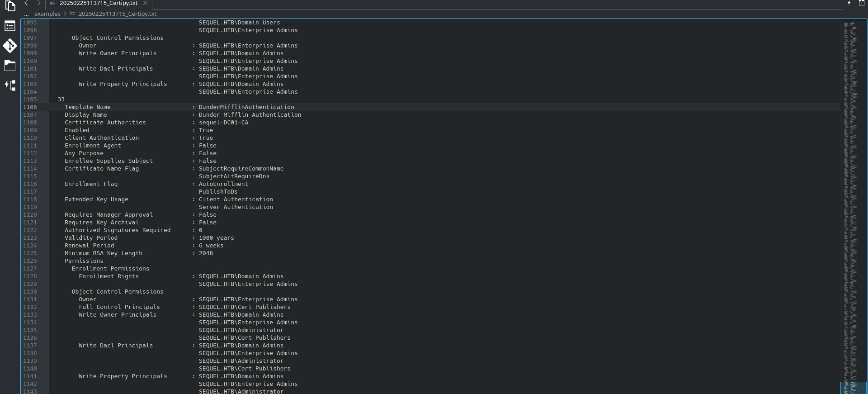The width and height of the screenshot is (868, 394).
Task: Click 'Enrollment Agent' label
Action: 93,146
